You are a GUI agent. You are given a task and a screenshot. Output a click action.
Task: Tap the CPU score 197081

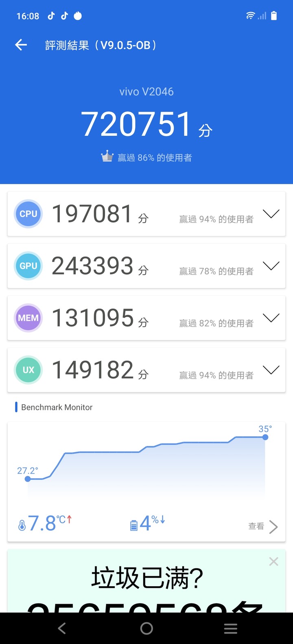92,214
